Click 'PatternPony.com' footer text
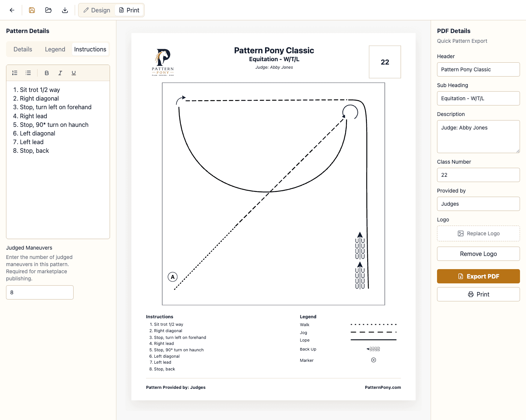 [383, 387]
